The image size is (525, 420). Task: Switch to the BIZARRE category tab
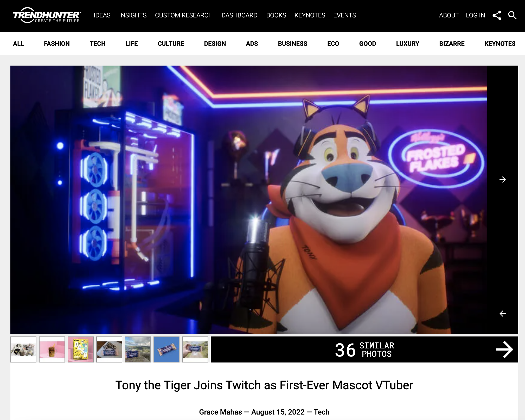[452, 44]
